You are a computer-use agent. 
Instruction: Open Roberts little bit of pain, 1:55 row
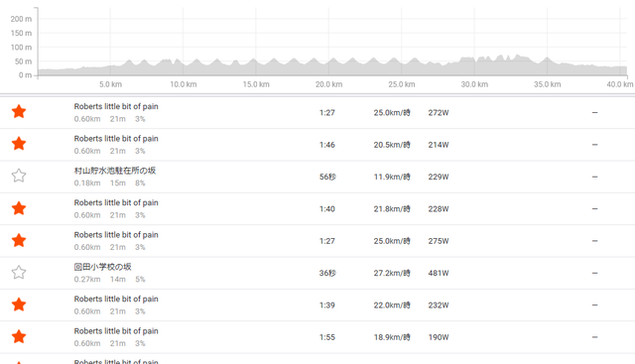[116, 331]
